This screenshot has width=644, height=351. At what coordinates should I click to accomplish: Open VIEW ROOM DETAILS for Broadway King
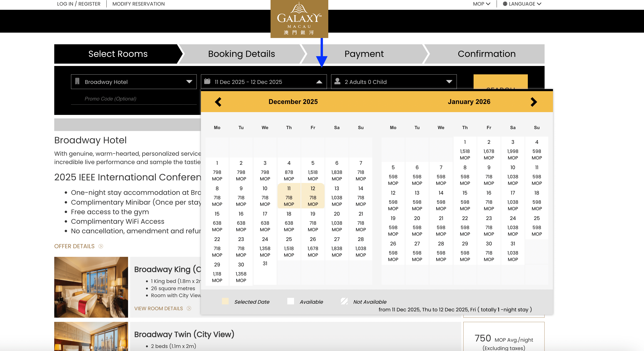(x=159, y=309)
